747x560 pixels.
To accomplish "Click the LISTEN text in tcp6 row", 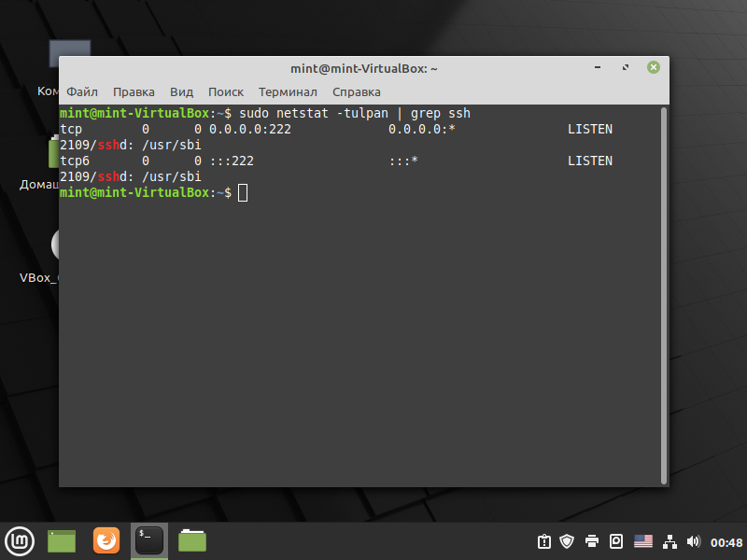I will click(590, 161).
